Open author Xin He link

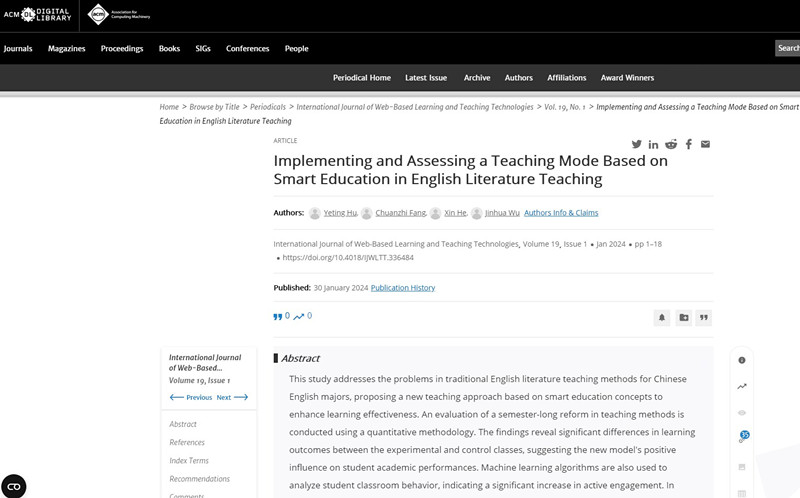point(456,213)
